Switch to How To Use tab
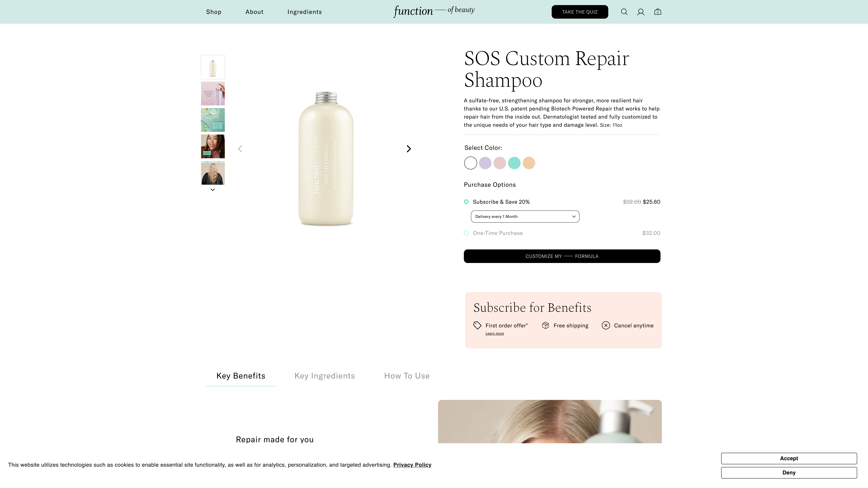Screen dimensions: 868x488 407,376
